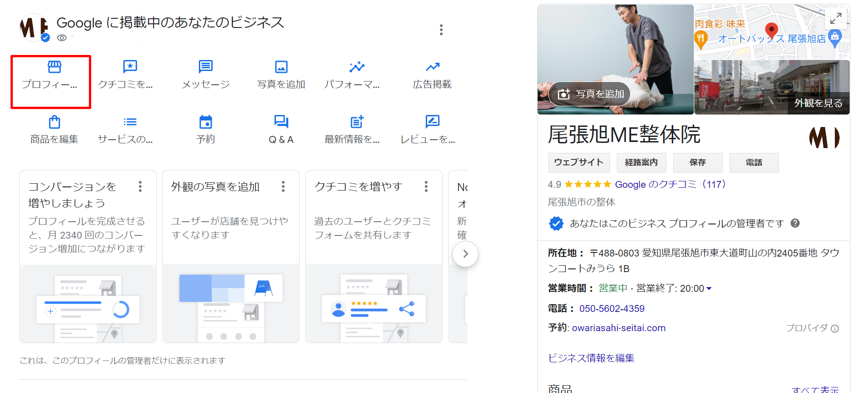Click the 尾張旭市の整体 category text
The height and width of the screenshot is (393, 868).
tap(582, 202)
